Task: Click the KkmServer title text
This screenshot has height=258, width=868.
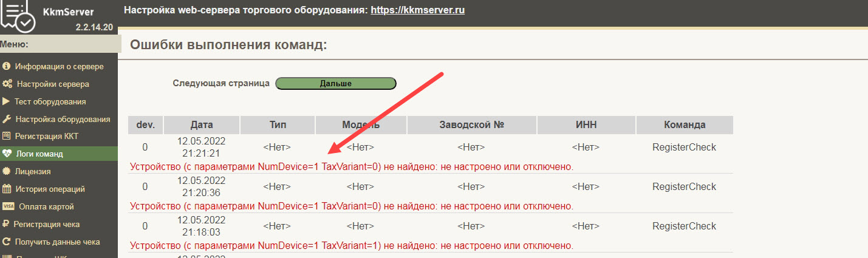Action: (69, 10)
